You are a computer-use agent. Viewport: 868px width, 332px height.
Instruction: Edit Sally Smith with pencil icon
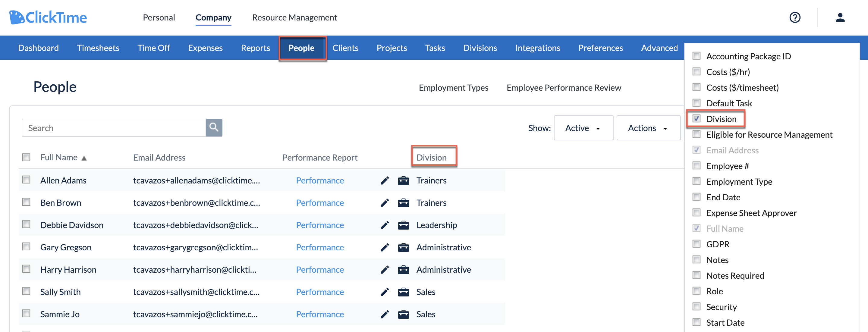(x=385, y=292)
